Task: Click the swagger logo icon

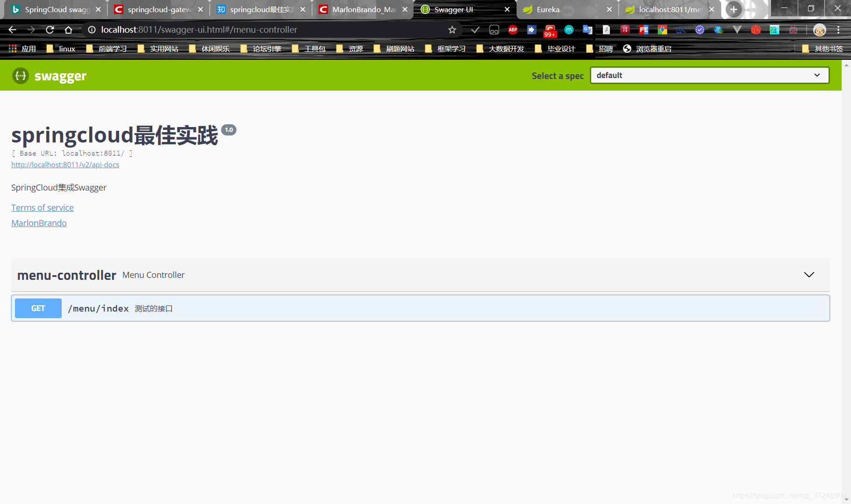Action: tap(20, 76)
